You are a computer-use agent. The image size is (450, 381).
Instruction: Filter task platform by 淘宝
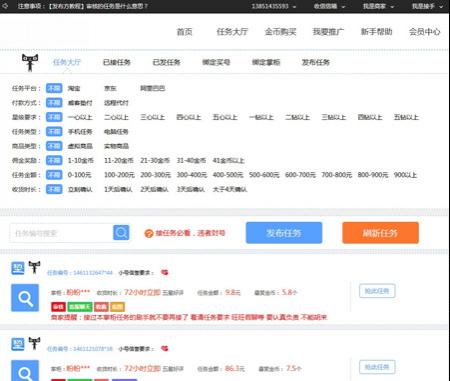(x=74, y=88)
